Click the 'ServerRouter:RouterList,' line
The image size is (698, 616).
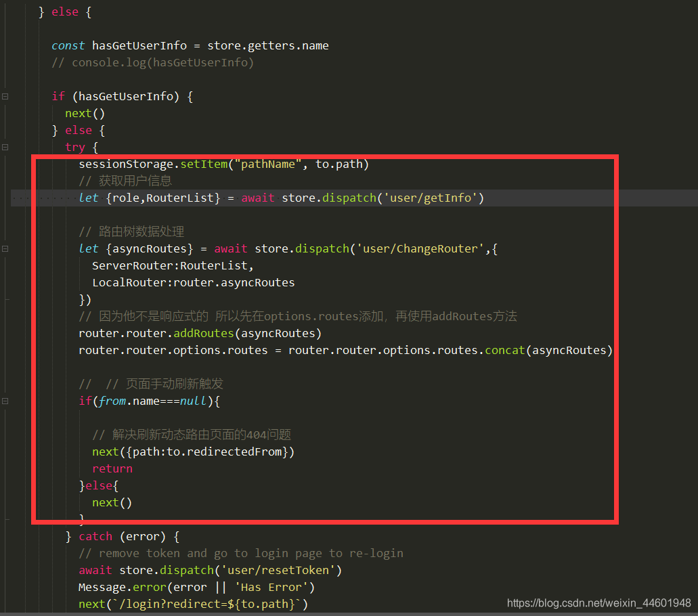(173, 265)
